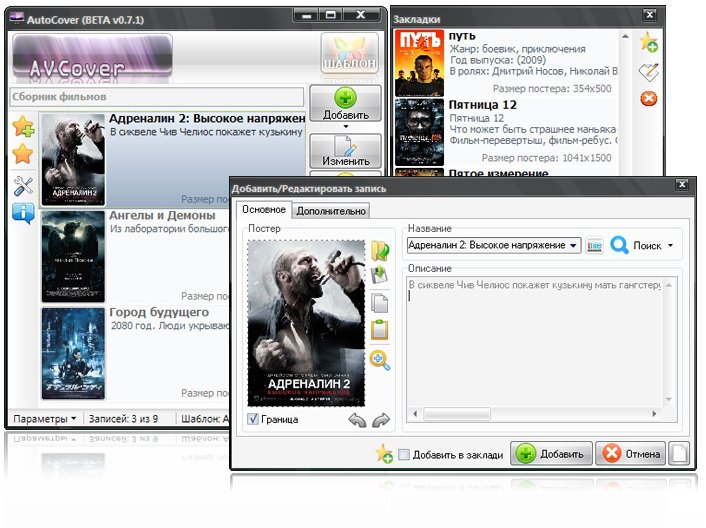Switch to the Дополнительно tab
706x528 pixels.
(332, 211)
